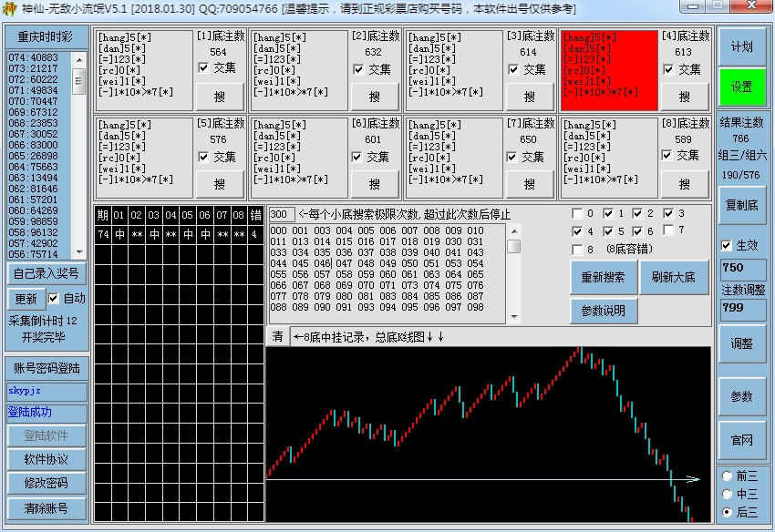Open the 计划 panel
This screenshot has height=532, width=775.
click(742, 46)
